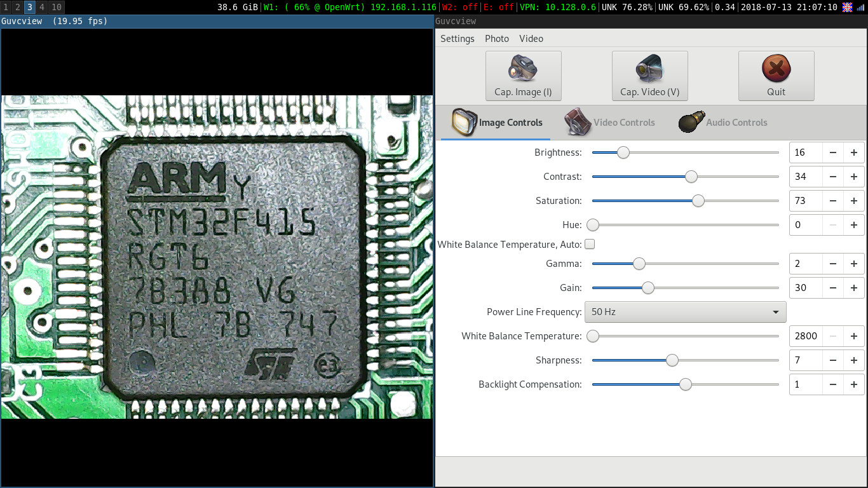Click the 38.6 GiB disk status text
The image size is (868, 488).
238,7
